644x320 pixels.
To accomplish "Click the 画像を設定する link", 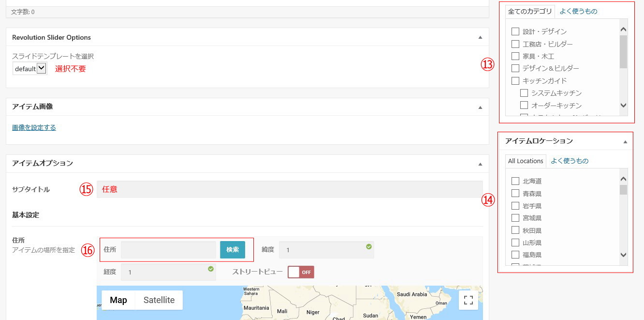I will click(34, 128).
